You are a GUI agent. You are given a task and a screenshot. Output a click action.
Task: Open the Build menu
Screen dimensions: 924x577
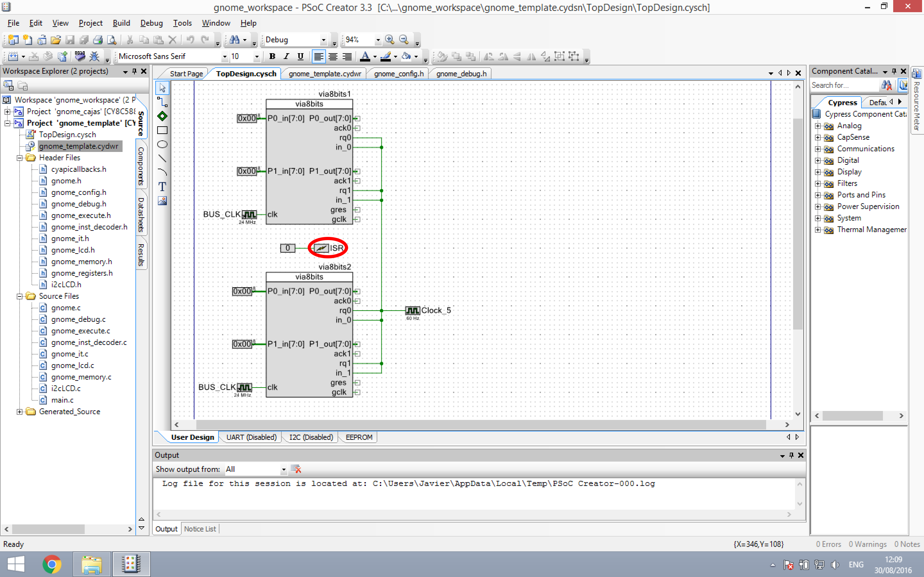[121, 23]
